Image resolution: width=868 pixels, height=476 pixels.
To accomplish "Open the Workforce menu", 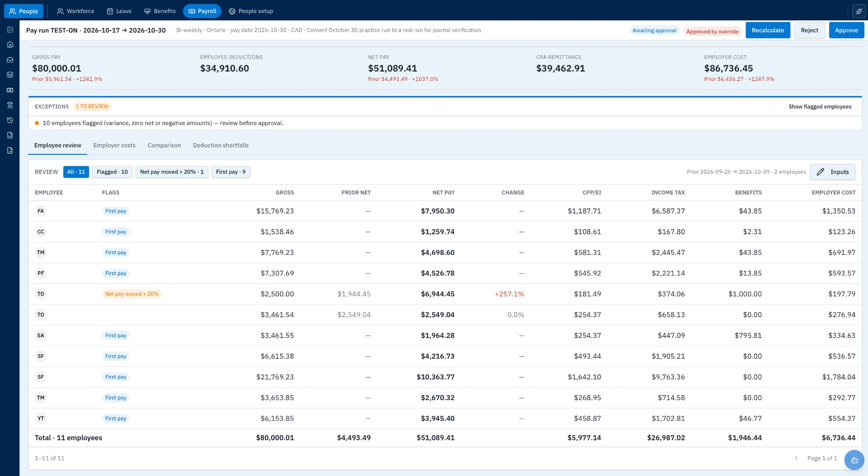I will [x=75, y=11].
